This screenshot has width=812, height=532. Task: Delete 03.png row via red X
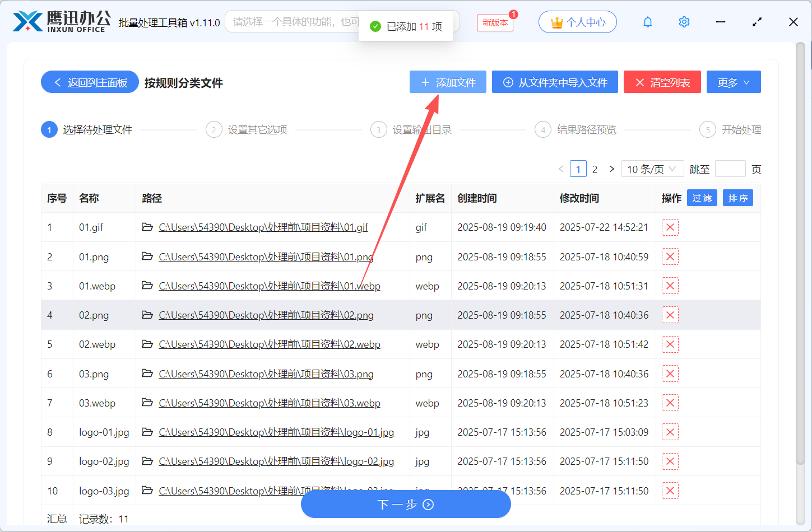[x=670, y=374]
